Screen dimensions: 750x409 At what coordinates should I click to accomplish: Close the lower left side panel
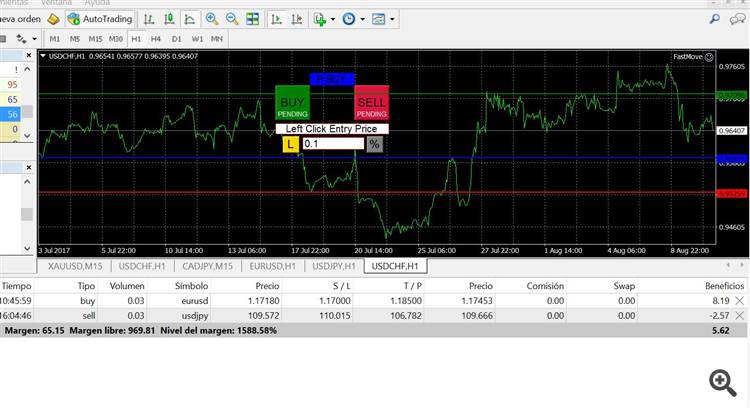coord(29,167)
